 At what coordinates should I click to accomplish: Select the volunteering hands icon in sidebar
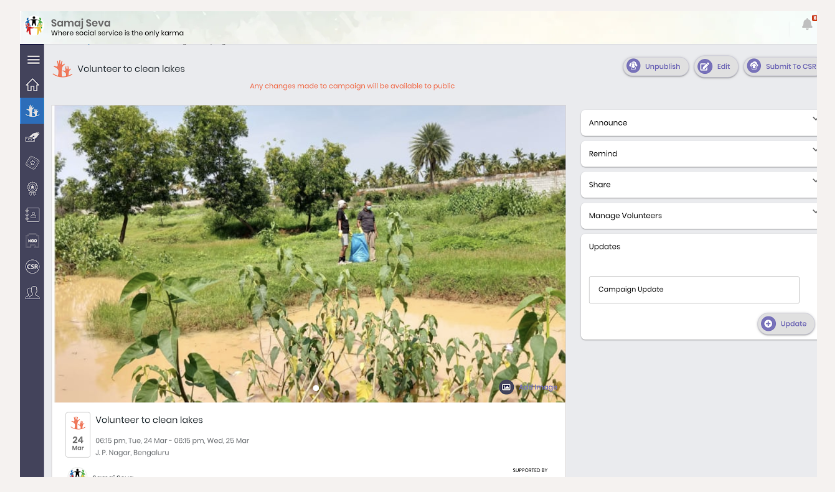32,111
